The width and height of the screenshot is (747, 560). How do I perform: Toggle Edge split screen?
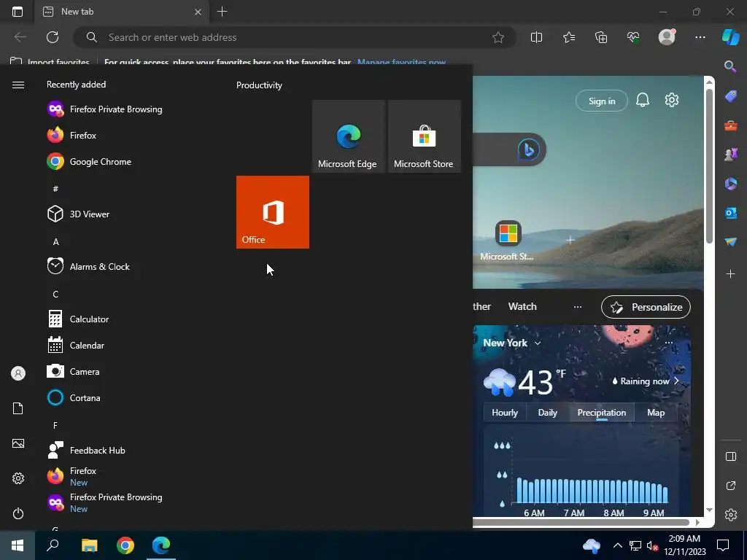[x=536, y=37]
